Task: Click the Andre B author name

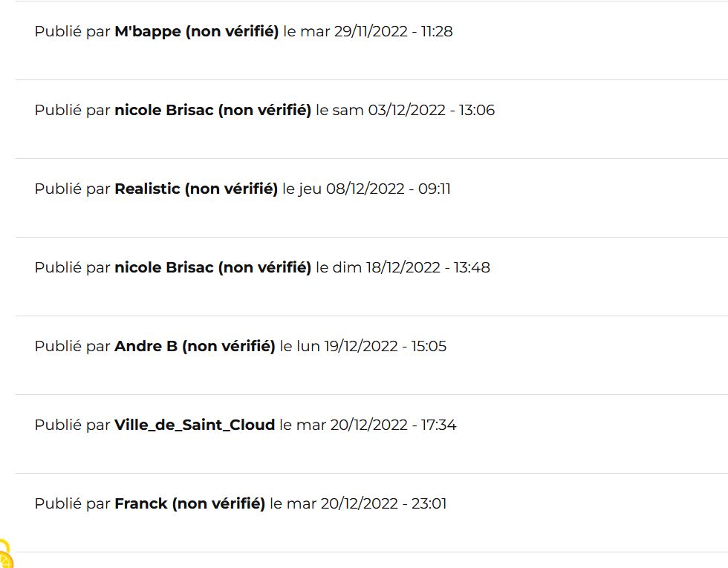Action: 146,346
